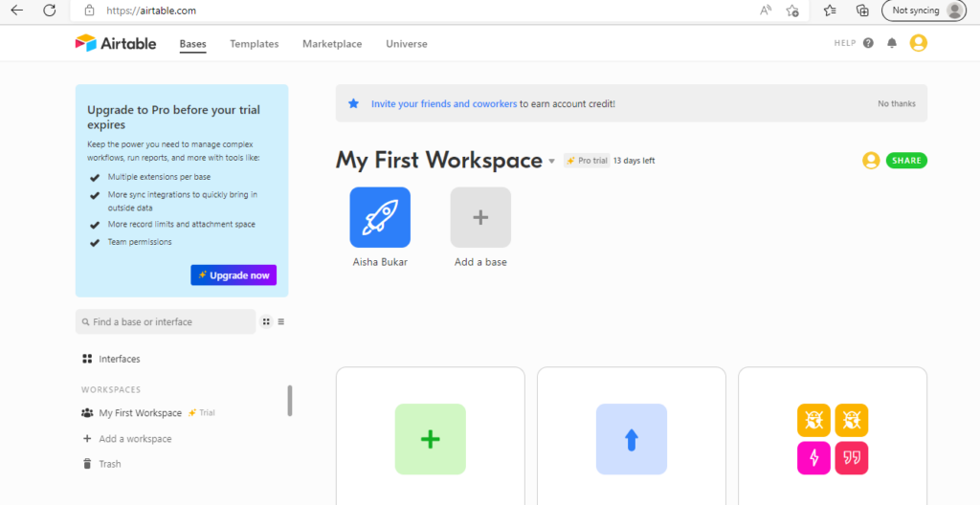Click the blue upload arrow card icon

tap(632, 439)
